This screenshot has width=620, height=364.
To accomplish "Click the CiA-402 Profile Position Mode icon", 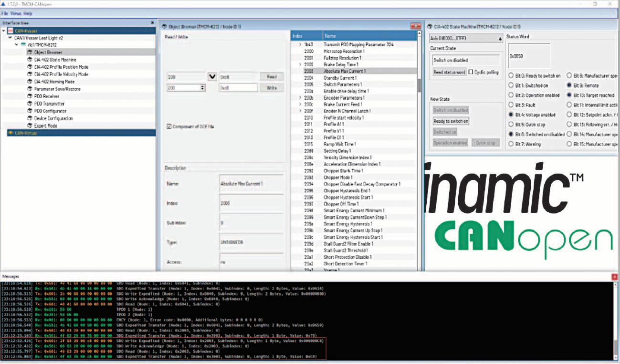I will click(x=30, y=67).
